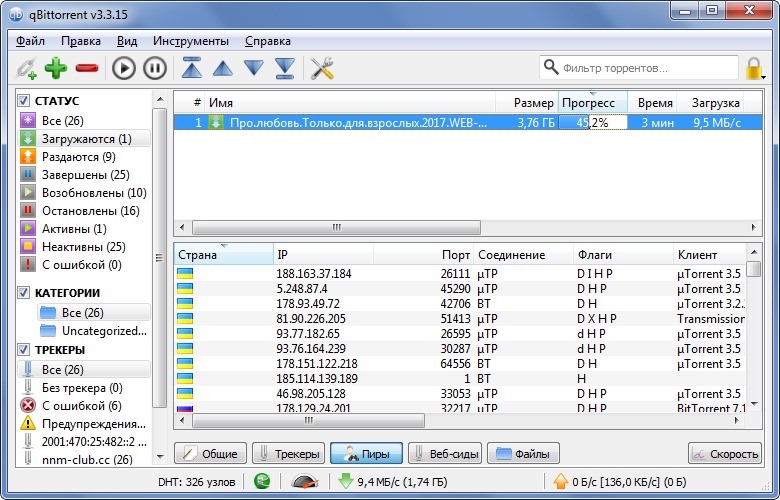Click the yellow lock UI icon
Viewport: 780px width, 500px height.
click(755, 68)
